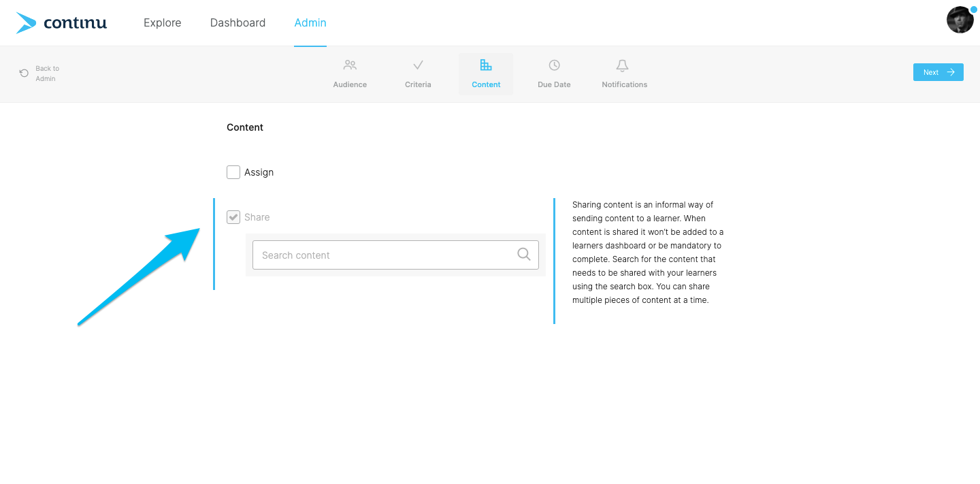Click the Sharing content description text
Image resolution: width=980 pixels, height=484 pixels.
tap(648, 253)
